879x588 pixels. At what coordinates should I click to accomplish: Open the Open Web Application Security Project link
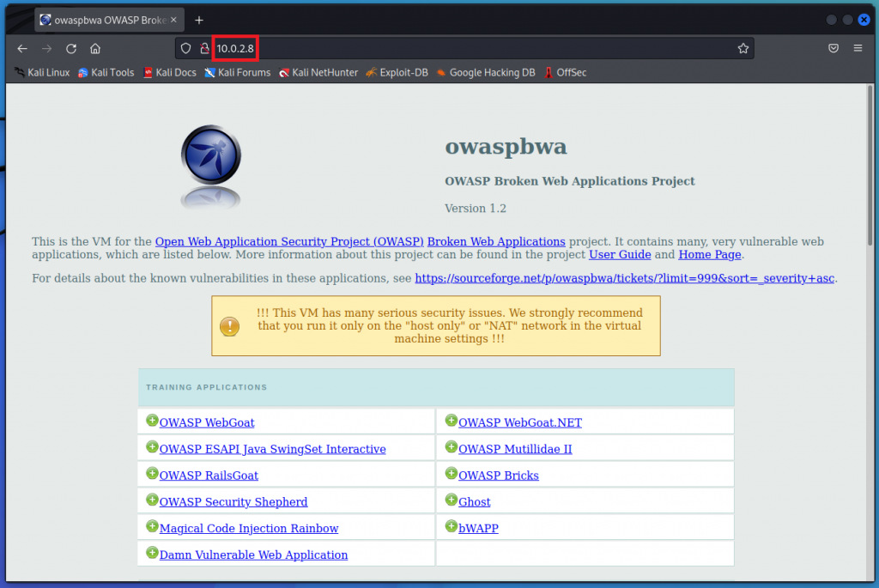coord(289,241)
